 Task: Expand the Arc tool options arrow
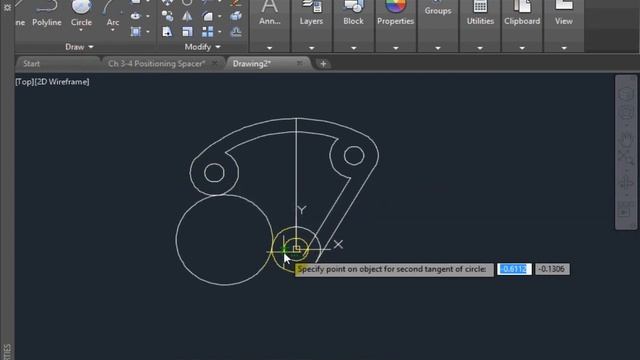113,31
